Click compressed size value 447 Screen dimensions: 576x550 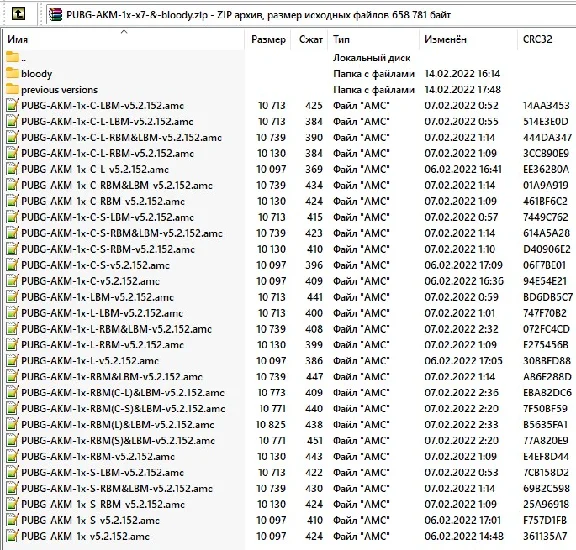pos(314,377)
